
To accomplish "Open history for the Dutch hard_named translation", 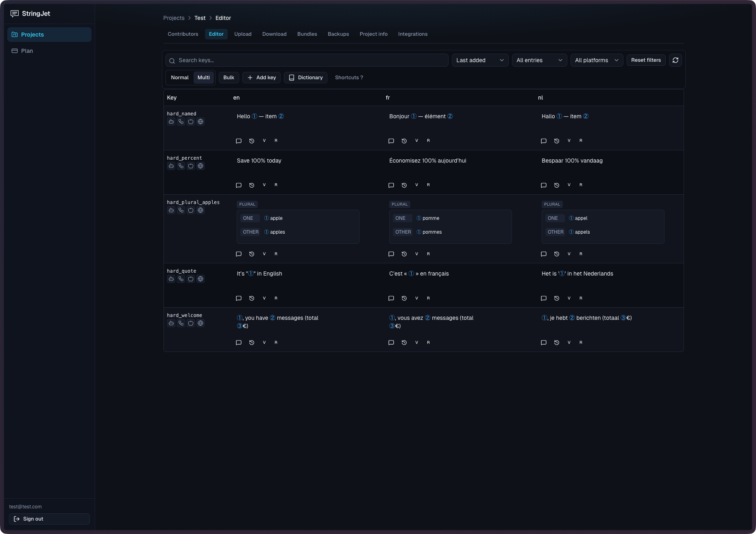I will (556, 141).
